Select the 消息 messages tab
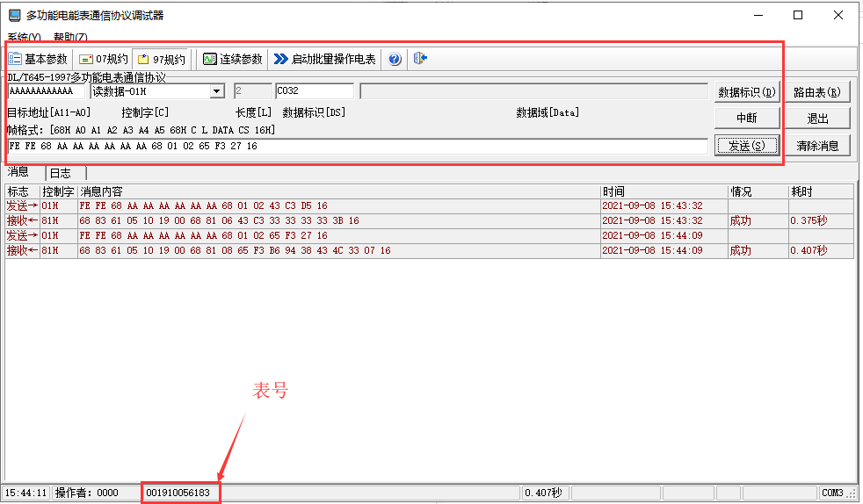Screen dimensions: 863x504 (x=18, y=172)
